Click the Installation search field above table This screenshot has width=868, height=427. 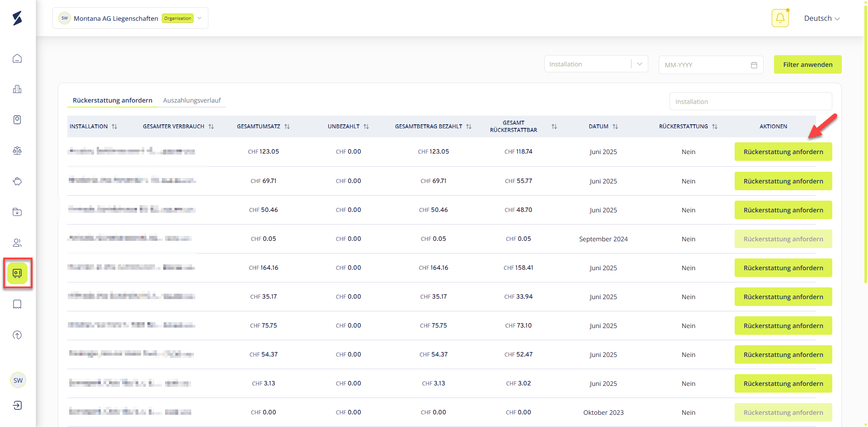pyautogui.click(x=750, y=102)
